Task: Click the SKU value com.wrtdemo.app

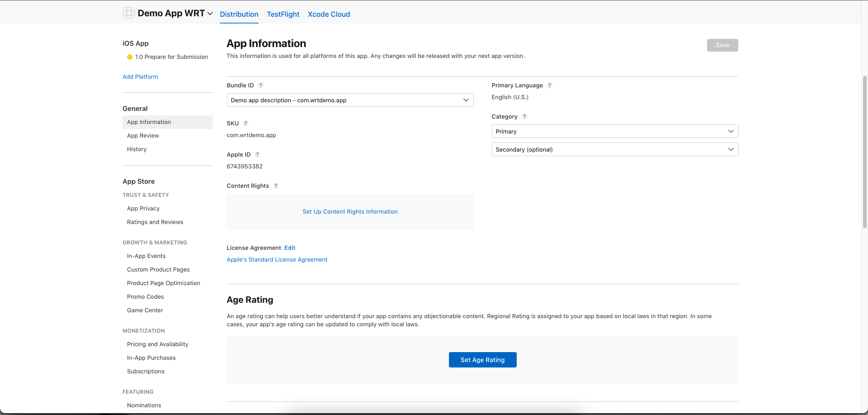Action: point(251,135)
